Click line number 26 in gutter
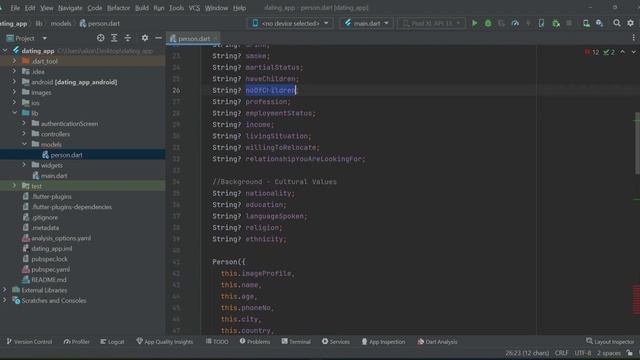The height and width of the screenshot is (360, 640). (x=176, y=90)
